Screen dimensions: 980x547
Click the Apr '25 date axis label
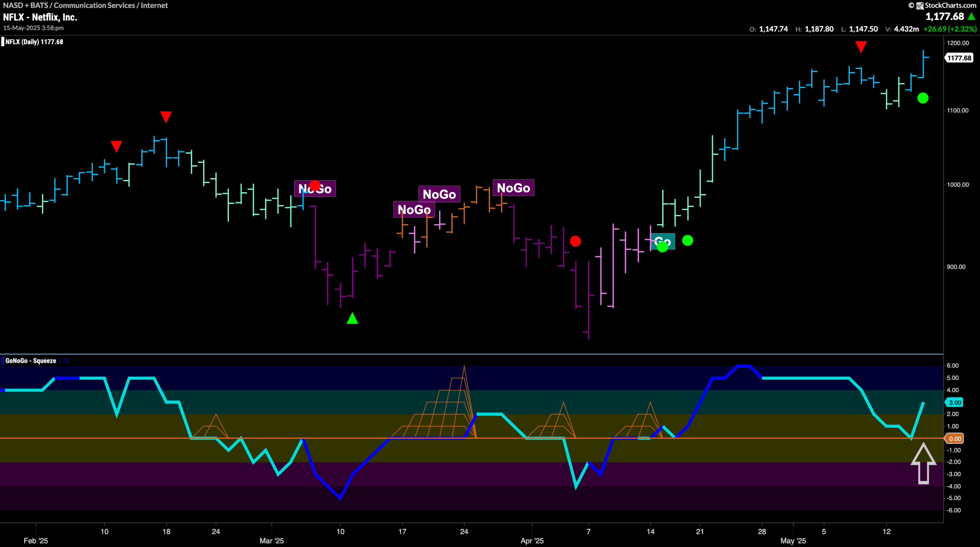[532, 540]
